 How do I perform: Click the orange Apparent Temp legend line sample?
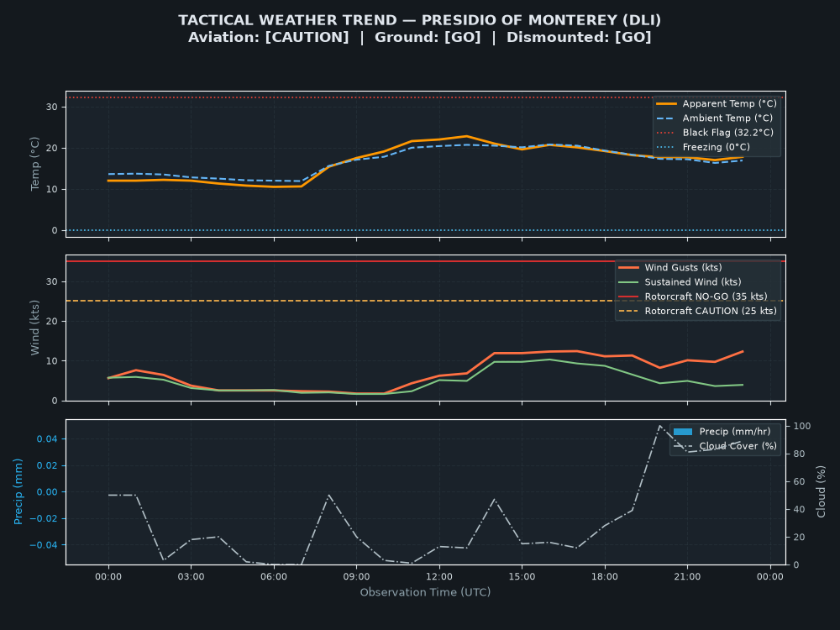(666, 104)
